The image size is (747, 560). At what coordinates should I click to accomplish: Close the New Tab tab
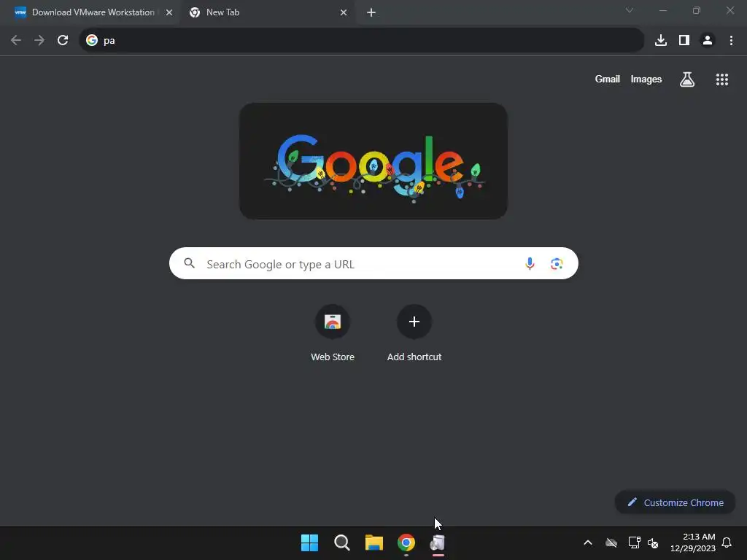344,13
